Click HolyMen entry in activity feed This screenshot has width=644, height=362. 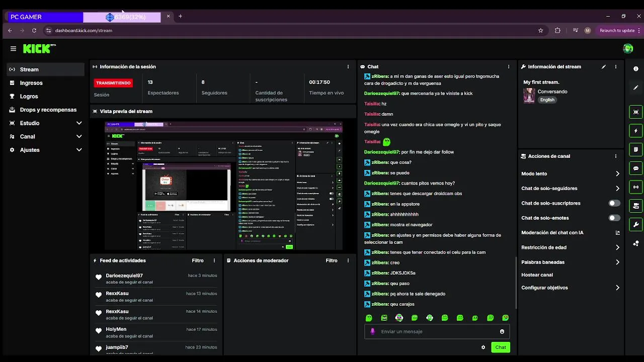[x=156, y=333]
